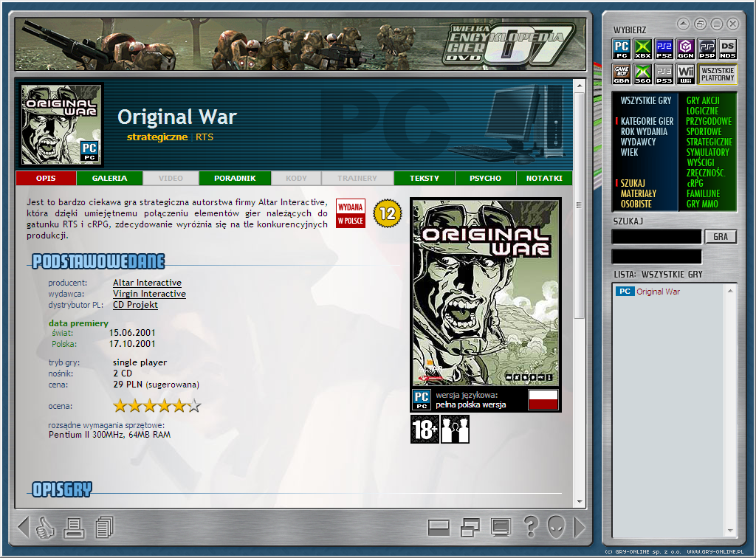The image size is (756, 558).
Task: Open the Altar Interactive producer link
Action: click(x=147, y=283)
